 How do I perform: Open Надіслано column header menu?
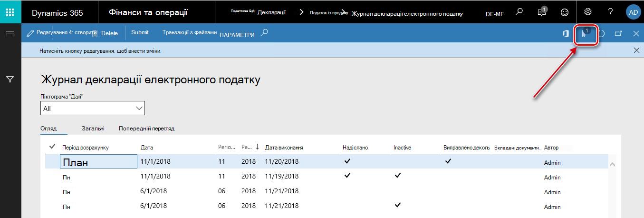(356, 148)
